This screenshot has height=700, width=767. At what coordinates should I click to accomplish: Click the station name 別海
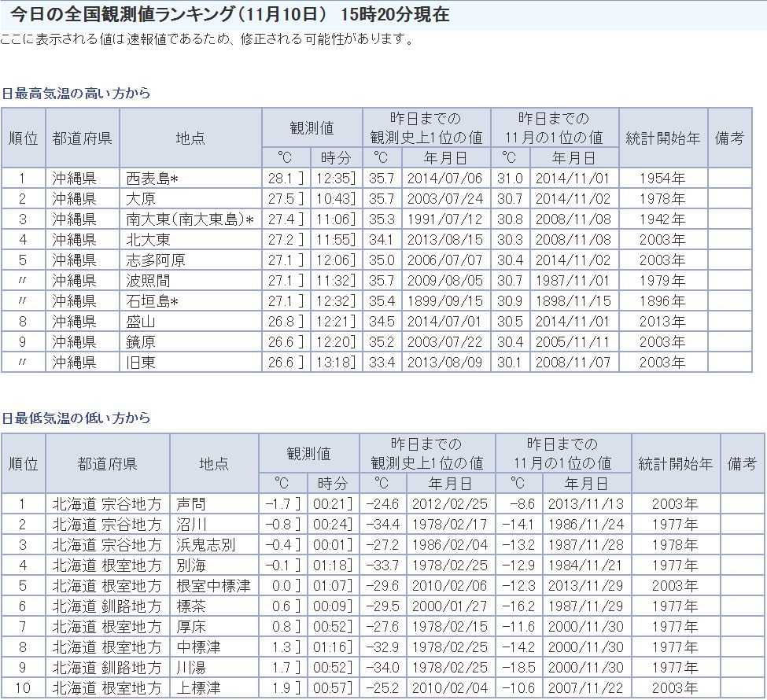(191, 566)
